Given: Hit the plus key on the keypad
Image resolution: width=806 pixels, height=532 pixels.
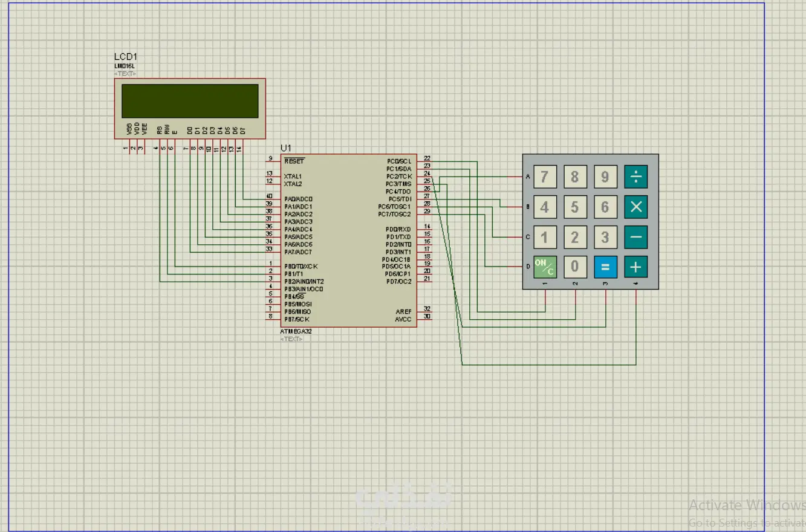Looking at the screenshot, I should (x=635, y=267).
